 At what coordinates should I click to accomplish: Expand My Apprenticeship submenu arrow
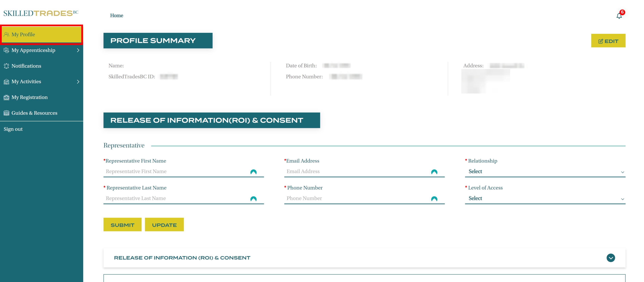[x=78, y=50]
